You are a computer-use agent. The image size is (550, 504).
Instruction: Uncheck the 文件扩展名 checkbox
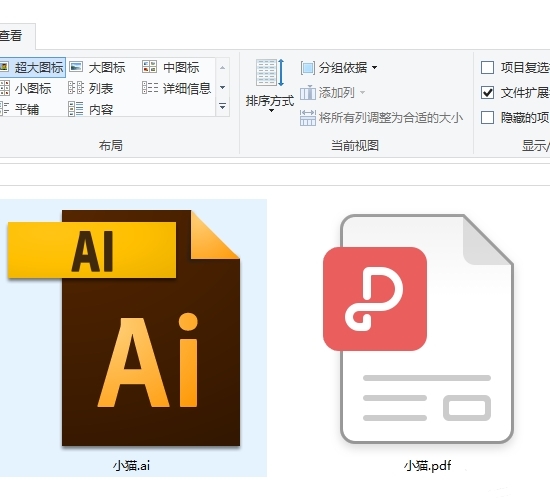click(x=488, y=93)
